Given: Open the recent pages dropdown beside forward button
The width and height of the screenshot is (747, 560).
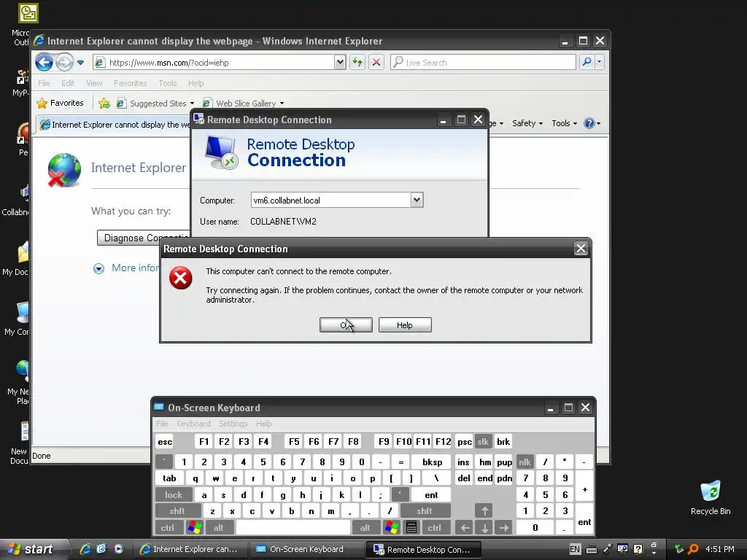Looking at the screenshot, I should click(80, 63).
